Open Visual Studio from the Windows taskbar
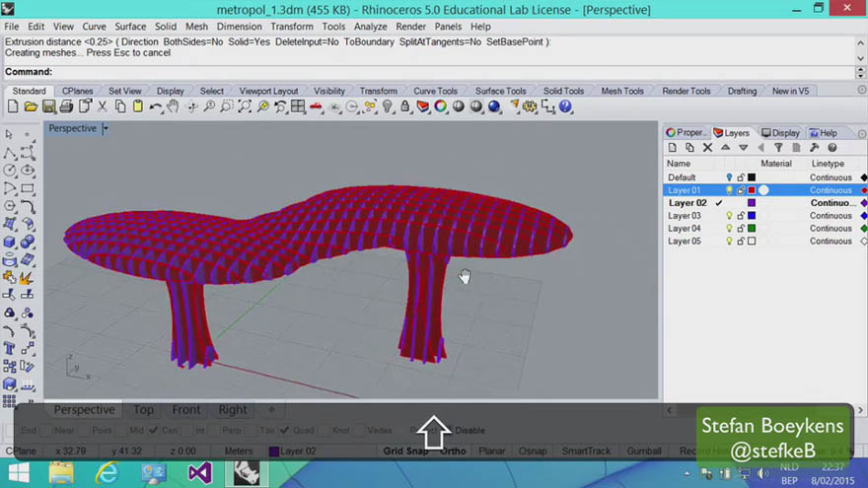Screen dimensions: 868x488 point(199,473)
